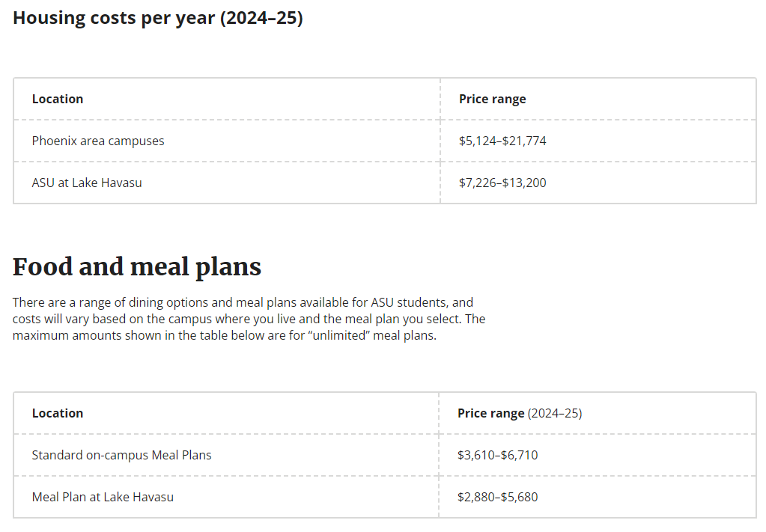766x532 pixels.
Task: Click the Food and meal plans heading
Action: click(x=137, y=266)
